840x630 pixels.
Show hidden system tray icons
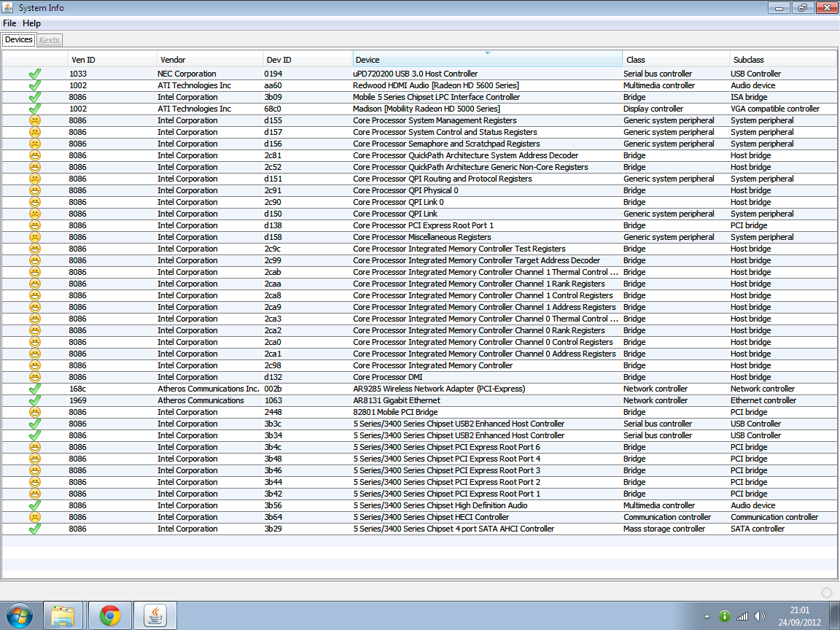(x=706, y=616)
